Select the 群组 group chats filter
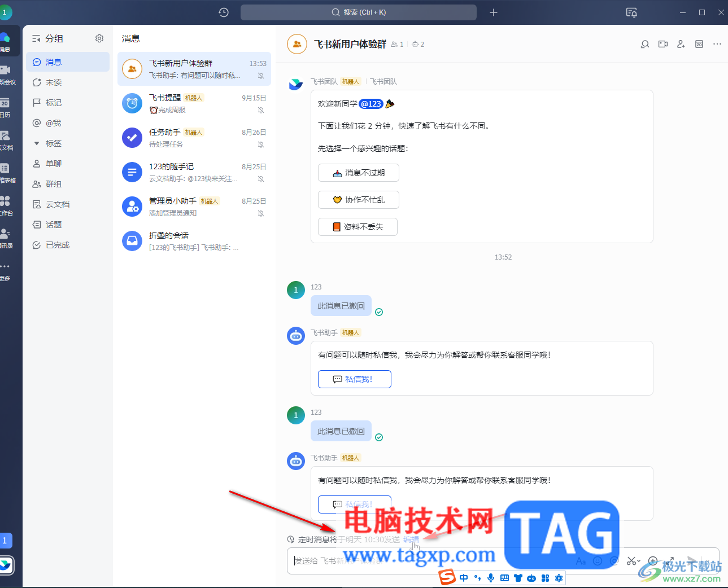The height and width of the screenshot is (588, 728). [x=68, y=184]
